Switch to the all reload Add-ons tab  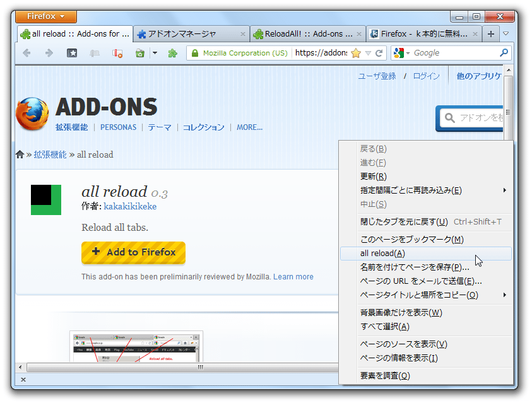pos(75,34)
